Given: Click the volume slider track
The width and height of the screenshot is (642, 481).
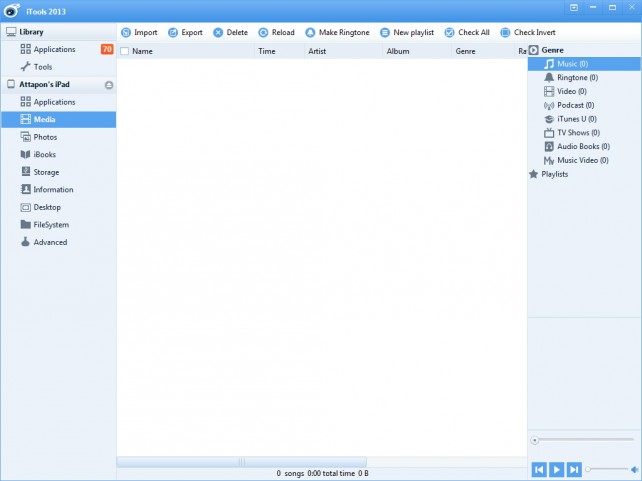Looking at the screenshot, I should pyautogui.click(x=610, y=469).
